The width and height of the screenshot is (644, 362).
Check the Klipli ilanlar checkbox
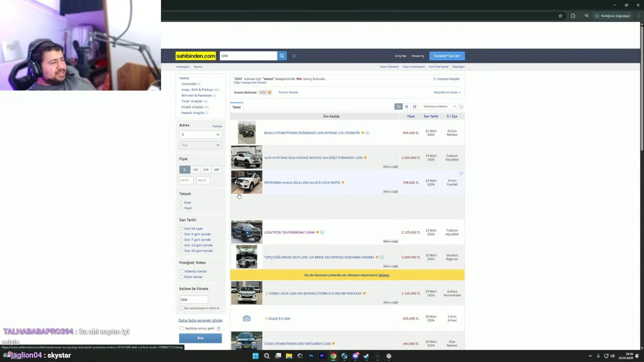coord(182,277)
